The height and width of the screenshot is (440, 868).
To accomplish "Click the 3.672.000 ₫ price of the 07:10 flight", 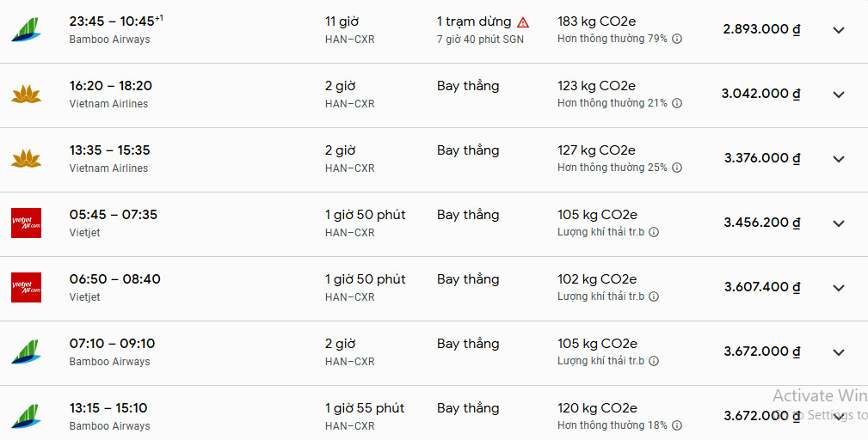I will [x=761, y=351].
